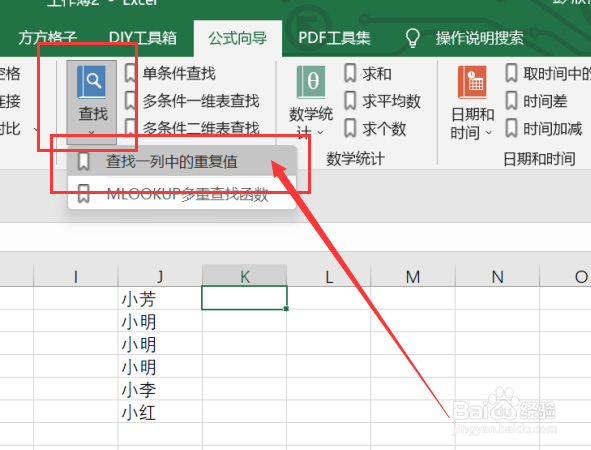This screenshot has width=591, height=450.
Task: Click bookmark icon of MLOOKUP多重查找函数
Action: point(83,194)
